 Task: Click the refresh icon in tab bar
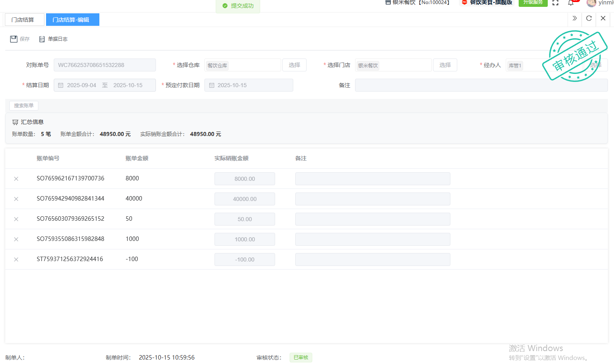589,18
